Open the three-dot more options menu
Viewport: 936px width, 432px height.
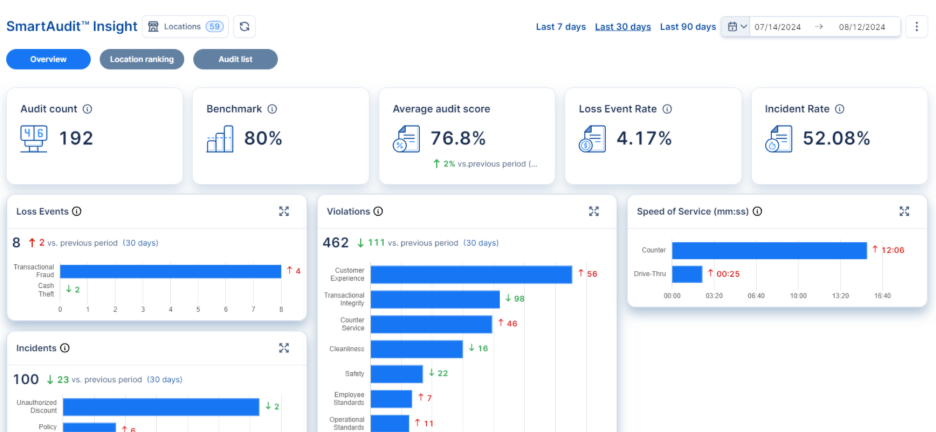[917, 27]
